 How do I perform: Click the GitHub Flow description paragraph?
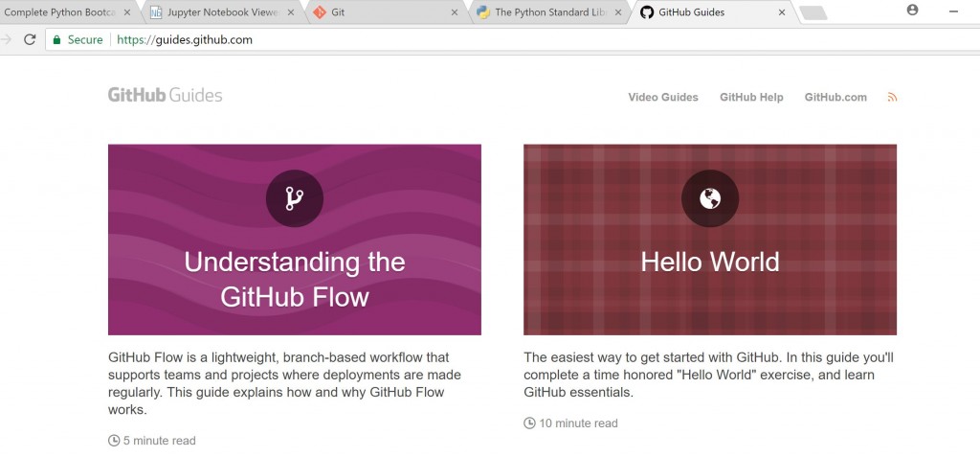285,384
